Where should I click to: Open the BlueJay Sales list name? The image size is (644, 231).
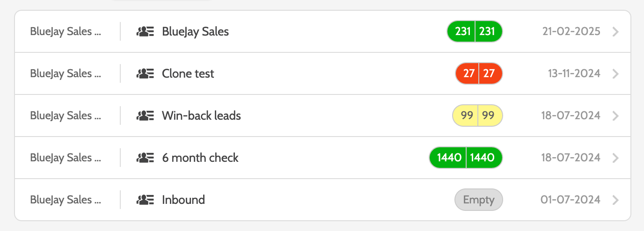pos(195,32)
